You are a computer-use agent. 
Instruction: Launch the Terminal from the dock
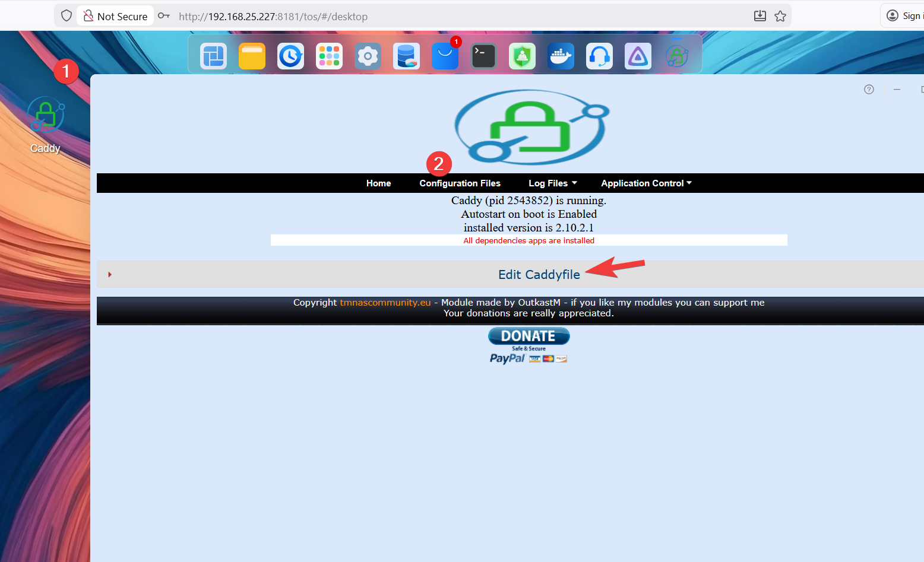[483, 56]
